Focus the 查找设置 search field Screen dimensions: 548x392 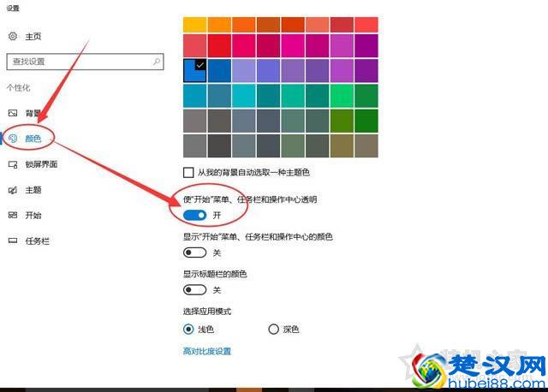pyautogui.click(x=85, y=62)
